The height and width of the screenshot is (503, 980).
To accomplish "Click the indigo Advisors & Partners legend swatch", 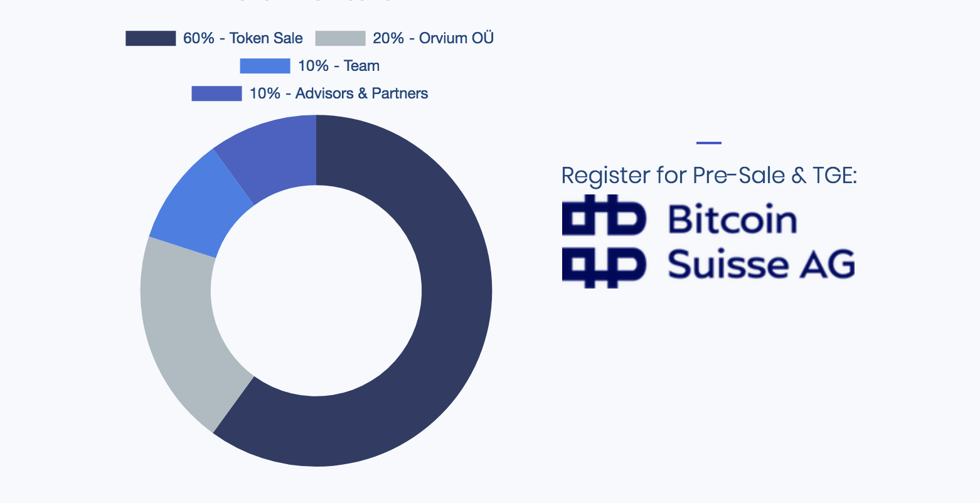I will (216, 93).
